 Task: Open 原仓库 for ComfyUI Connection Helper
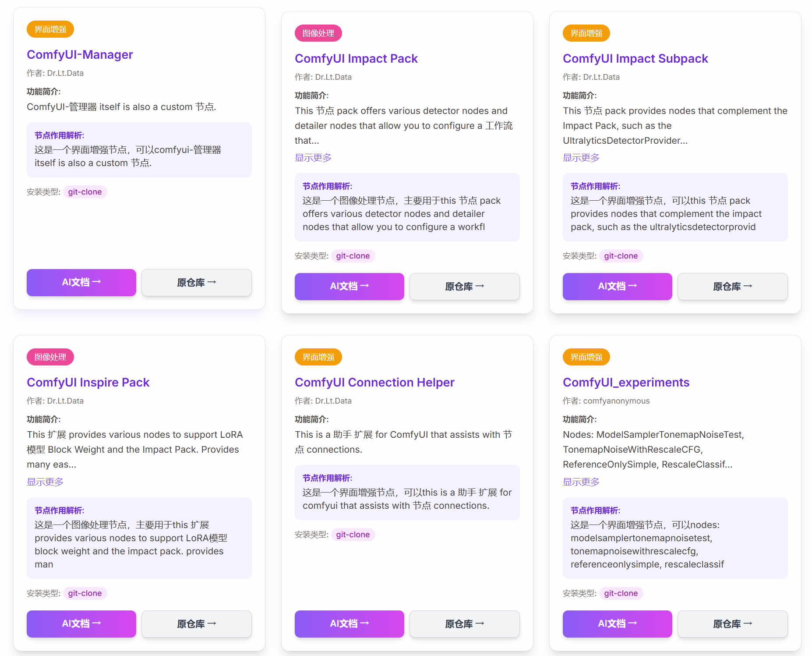tap(464, 624)
